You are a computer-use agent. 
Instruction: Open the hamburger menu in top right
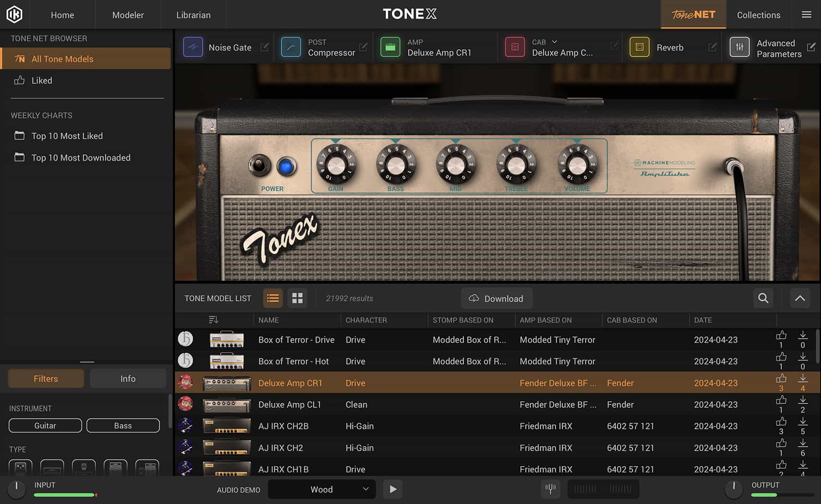(806, 14)
